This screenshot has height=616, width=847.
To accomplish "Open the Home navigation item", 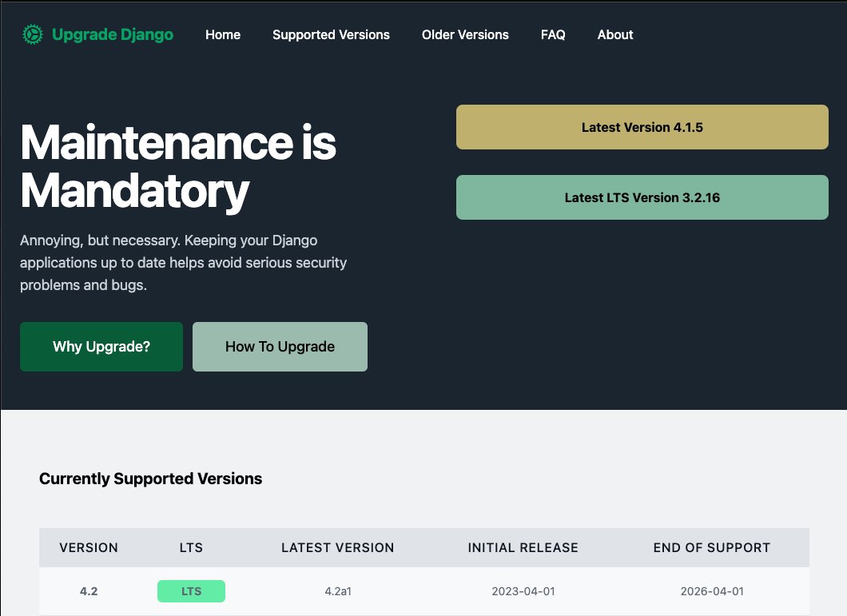I will (x=222, y=34).
